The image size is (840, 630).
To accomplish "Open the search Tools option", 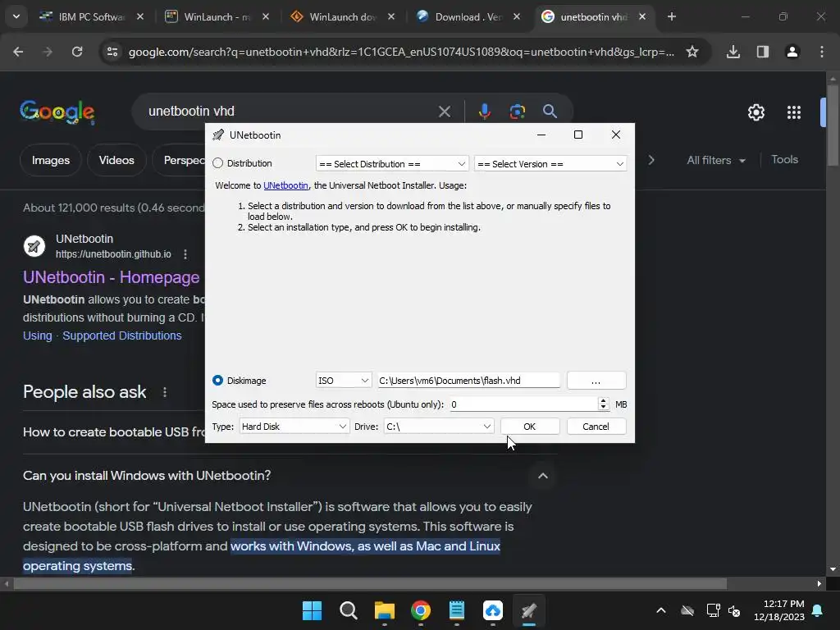I will tap(784, 160).
